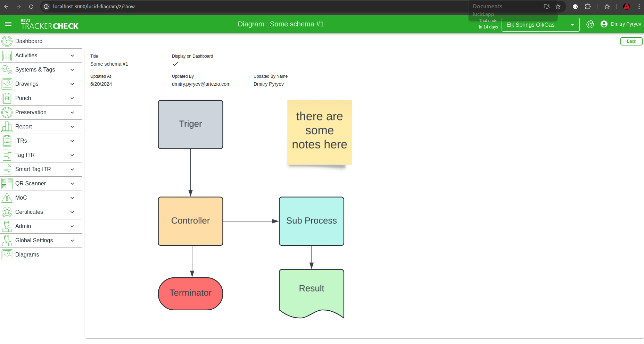Select the Certificates menu label
The image size is (644, 344).
[29, 212]
